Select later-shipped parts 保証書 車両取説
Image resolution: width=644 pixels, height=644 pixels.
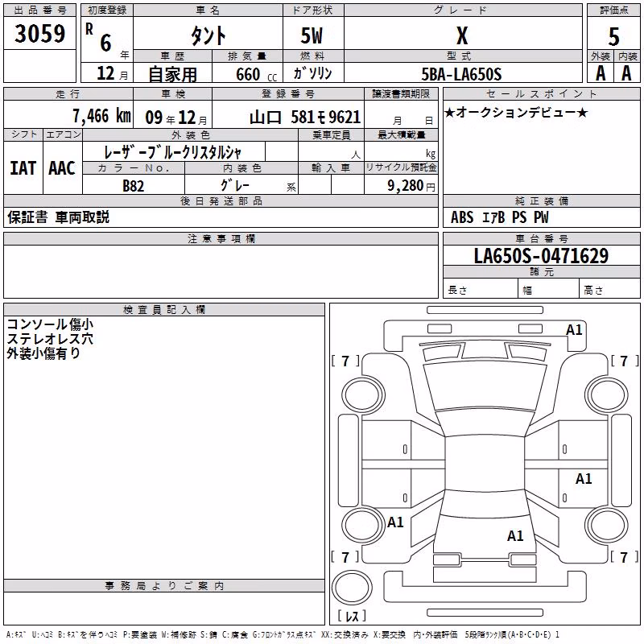tap(58, 217)
